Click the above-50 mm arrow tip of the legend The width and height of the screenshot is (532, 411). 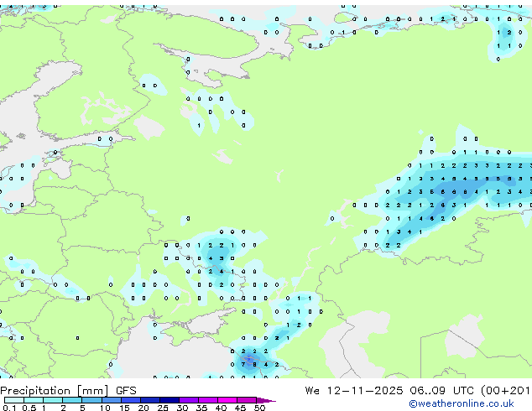click(266, 400)
